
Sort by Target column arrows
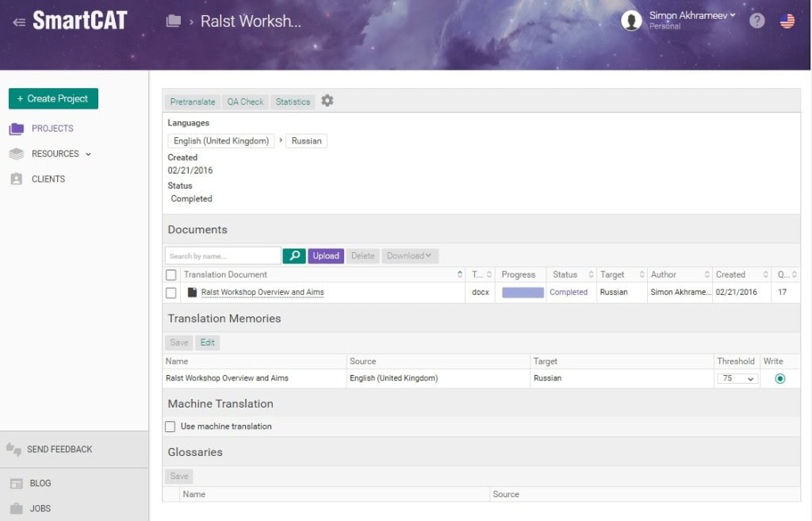click(x=642, y=274)
